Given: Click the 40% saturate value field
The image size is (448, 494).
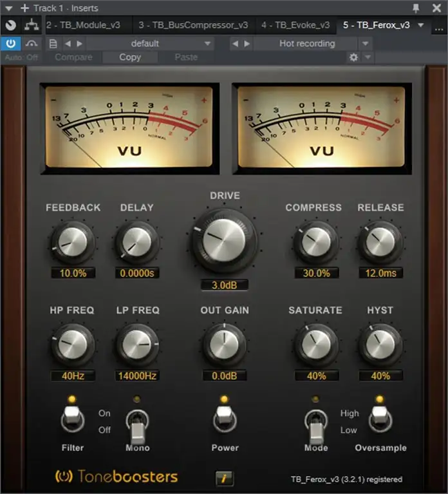Looking at the screenshot, I should (x=317, y=375).
